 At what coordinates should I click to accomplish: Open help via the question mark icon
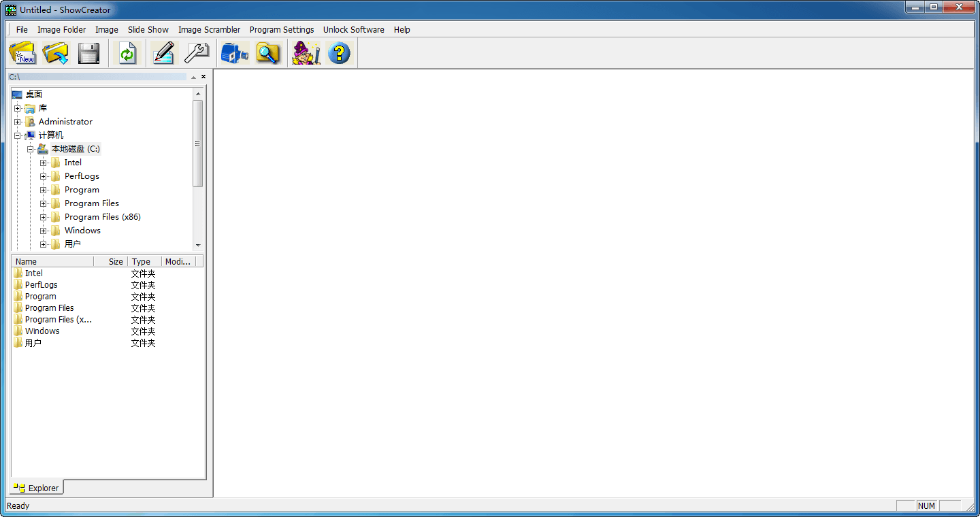339,53
